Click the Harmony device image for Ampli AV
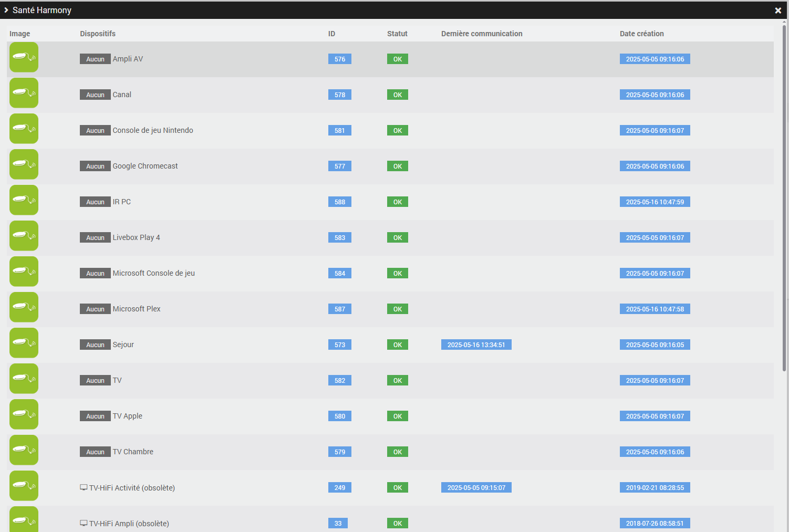This screenshot has height=532, width=789. tap(24, 57)
